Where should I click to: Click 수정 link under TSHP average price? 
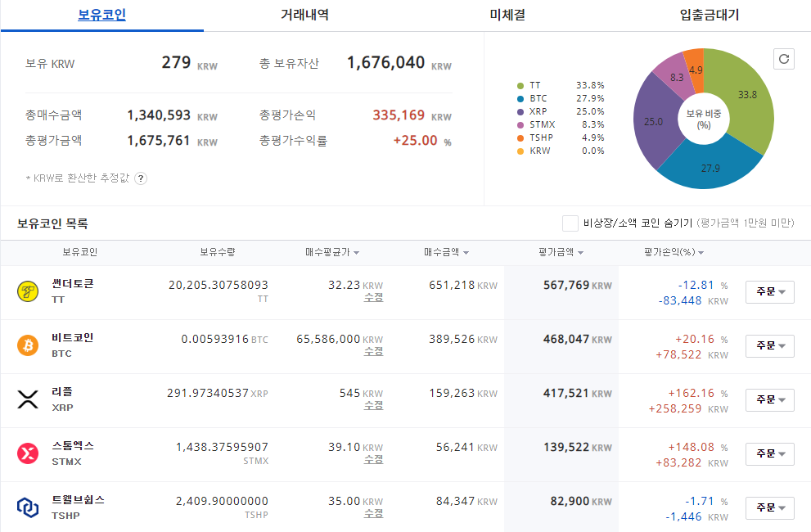(373, 513)
